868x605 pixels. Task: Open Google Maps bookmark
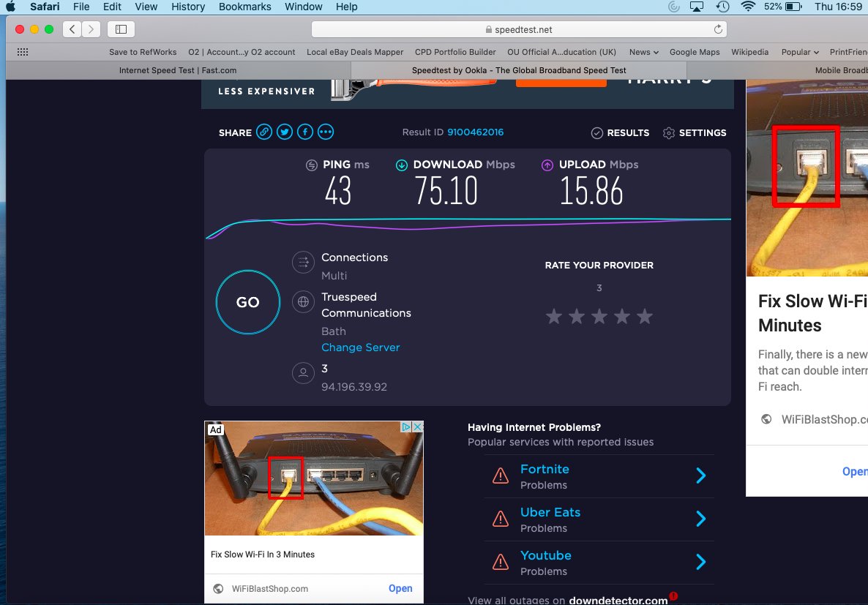[x=695, y=52]
